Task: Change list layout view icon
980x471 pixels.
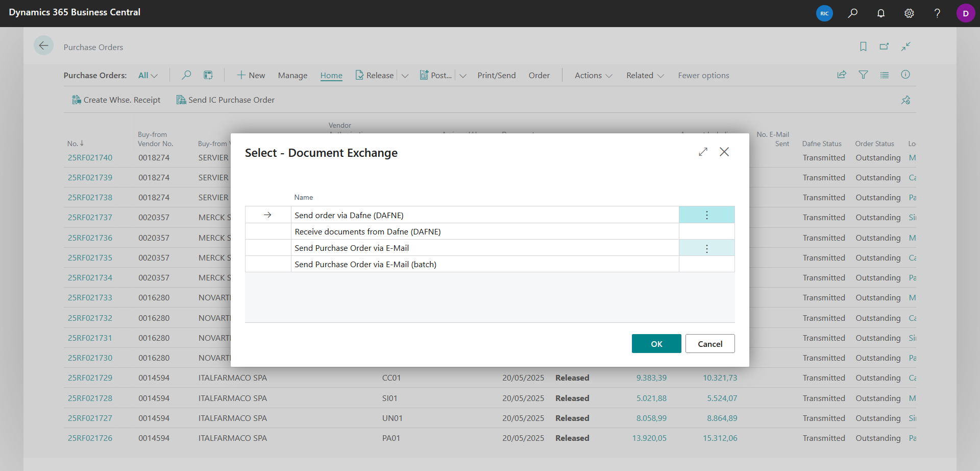Action: [x=885, y=75]
